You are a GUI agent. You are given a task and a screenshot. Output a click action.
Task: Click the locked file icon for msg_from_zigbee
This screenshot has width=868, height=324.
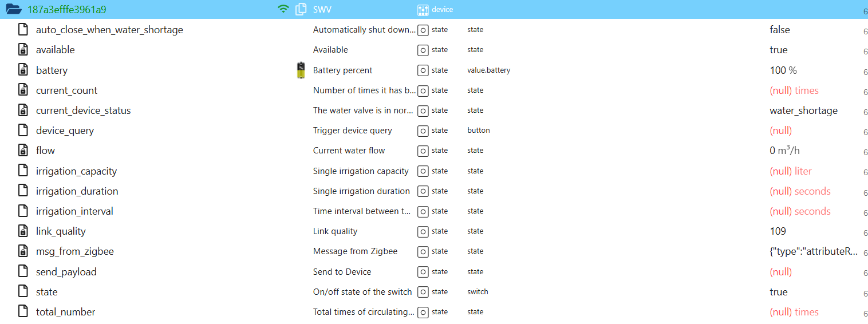(23, 251)
